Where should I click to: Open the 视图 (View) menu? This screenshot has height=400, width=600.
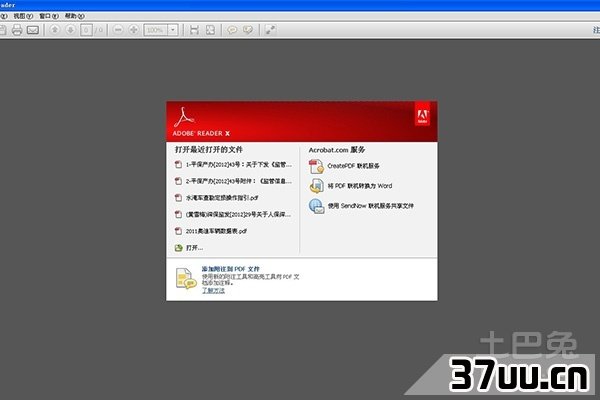23,16
